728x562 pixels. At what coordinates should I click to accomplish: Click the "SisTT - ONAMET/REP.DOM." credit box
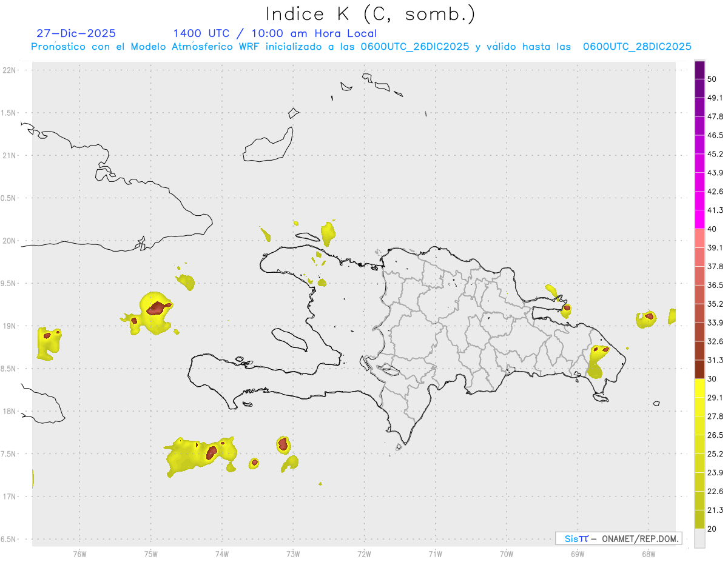point(618,538)
